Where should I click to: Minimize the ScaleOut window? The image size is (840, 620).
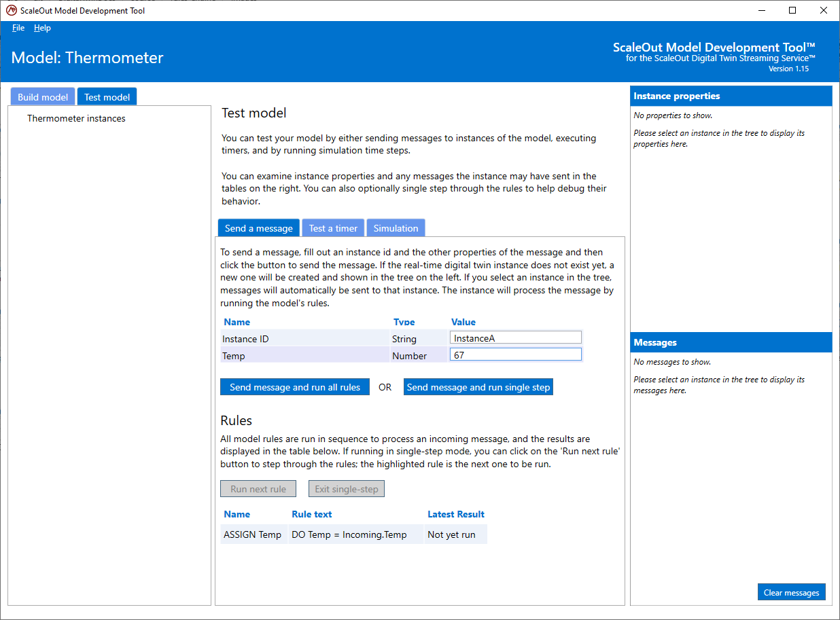coord(761,10)
